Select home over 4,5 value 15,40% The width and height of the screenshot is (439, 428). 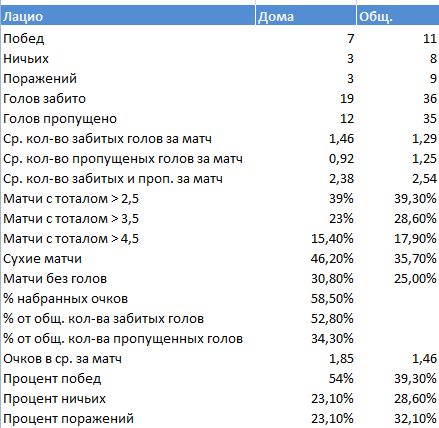pyautogui.click(x=332, y=239)
